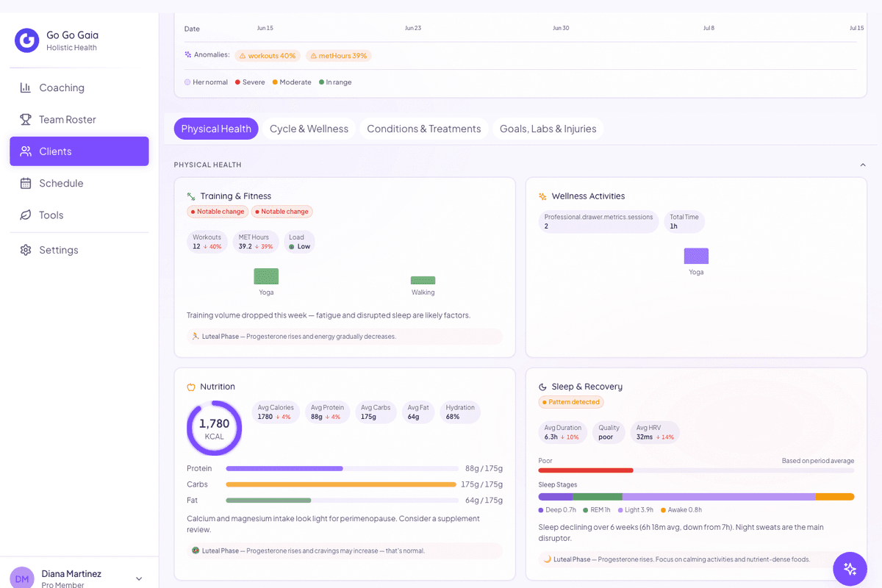Click the red Poor sleep quality bar
The width and height of the screenshot is (882, 588).
tap(586, 470)
